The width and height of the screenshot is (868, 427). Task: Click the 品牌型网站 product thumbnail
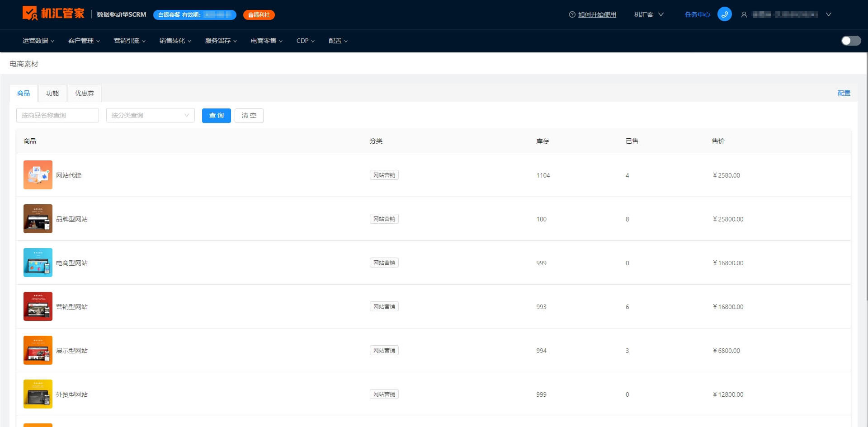coord(38,219)
